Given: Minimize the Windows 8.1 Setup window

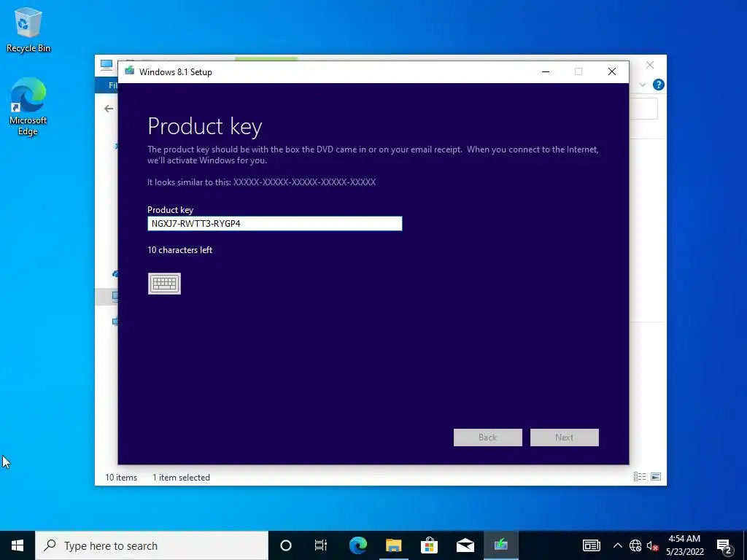Looking at the screenshot, I should pos(546,72).
